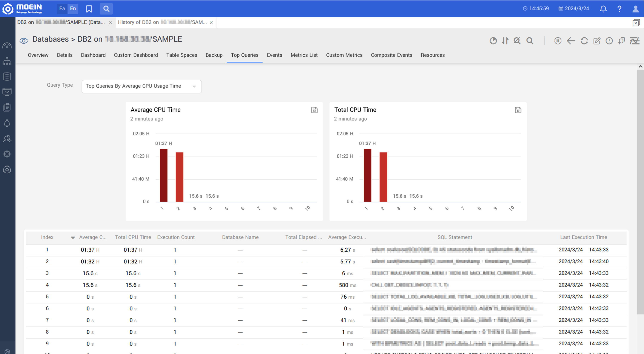This screenshot has width=644, height=354.
Task: Click the exclamation alert toolbar icon
Action: 609,41
